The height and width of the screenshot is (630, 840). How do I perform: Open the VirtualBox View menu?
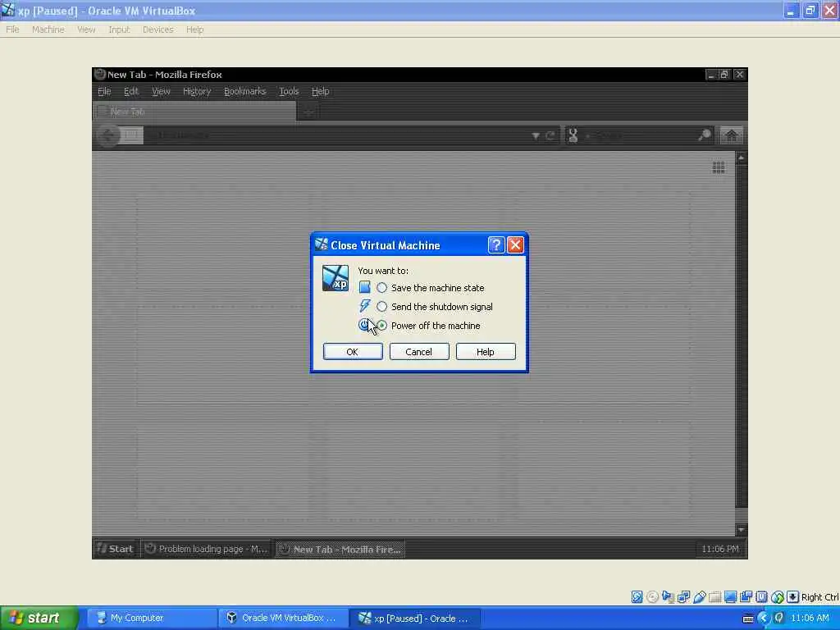click(86, 30)
